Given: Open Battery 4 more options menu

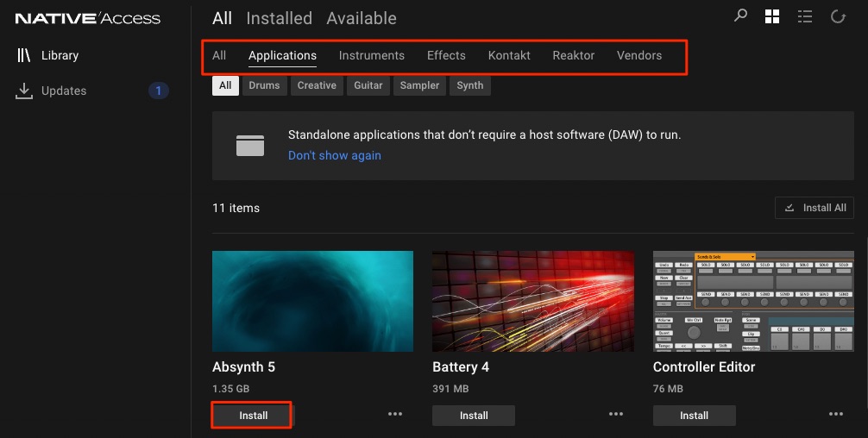Looking at the screenshot, I should tap(616, 414).
